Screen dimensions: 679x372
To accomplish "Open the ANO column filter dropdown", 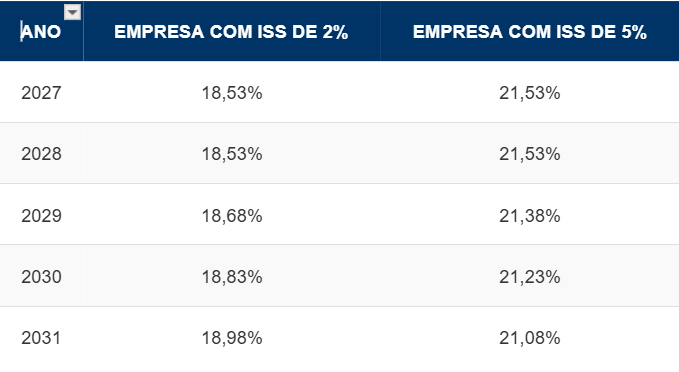I will (x=72, y=12).
